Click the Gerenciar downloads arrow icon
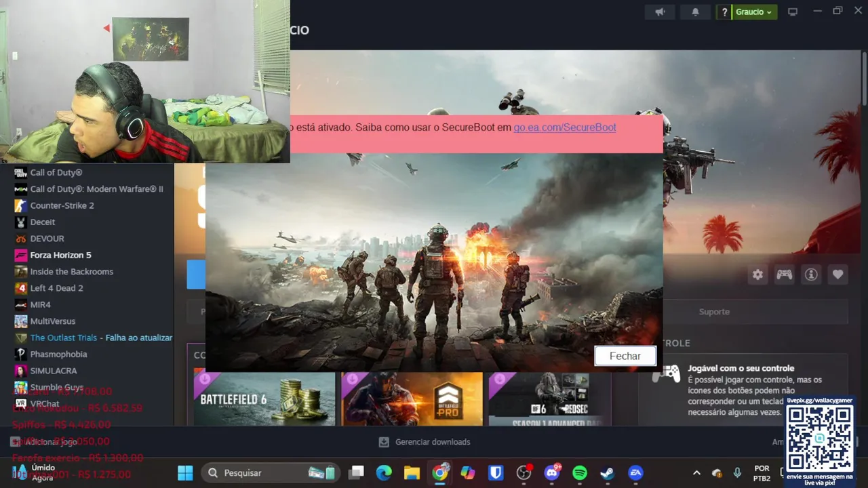This screenshot has height=488, width=868. coord(384,442)
